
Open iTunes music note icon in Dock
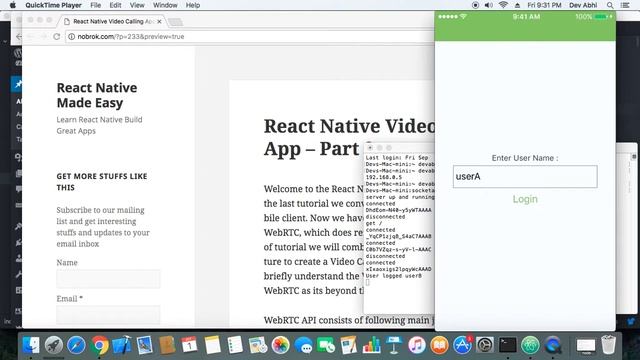pos(417,345)
